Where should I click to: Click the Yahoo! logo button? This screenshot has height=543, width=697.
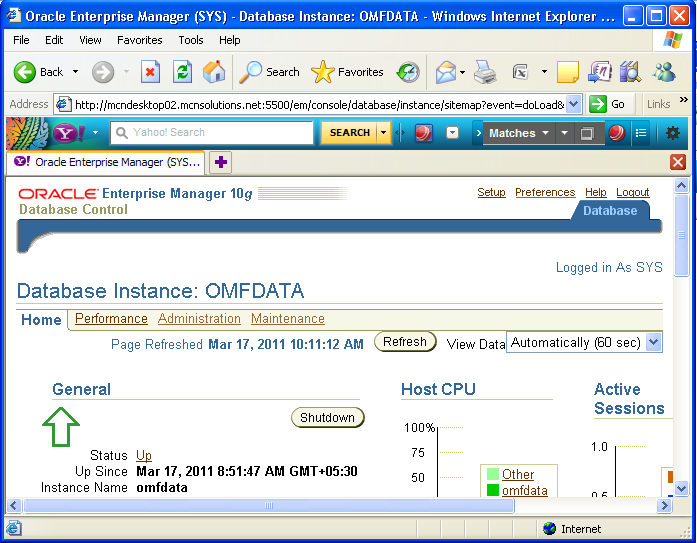69,133
